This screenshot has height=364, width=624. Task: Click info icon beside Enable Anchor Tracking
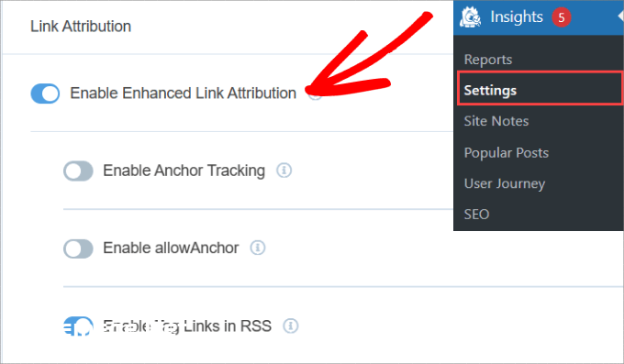284,171
